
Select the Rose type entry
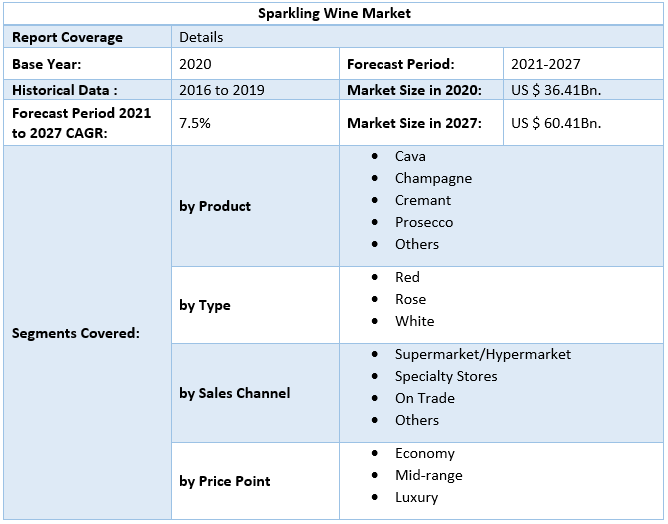click(410, 299)
